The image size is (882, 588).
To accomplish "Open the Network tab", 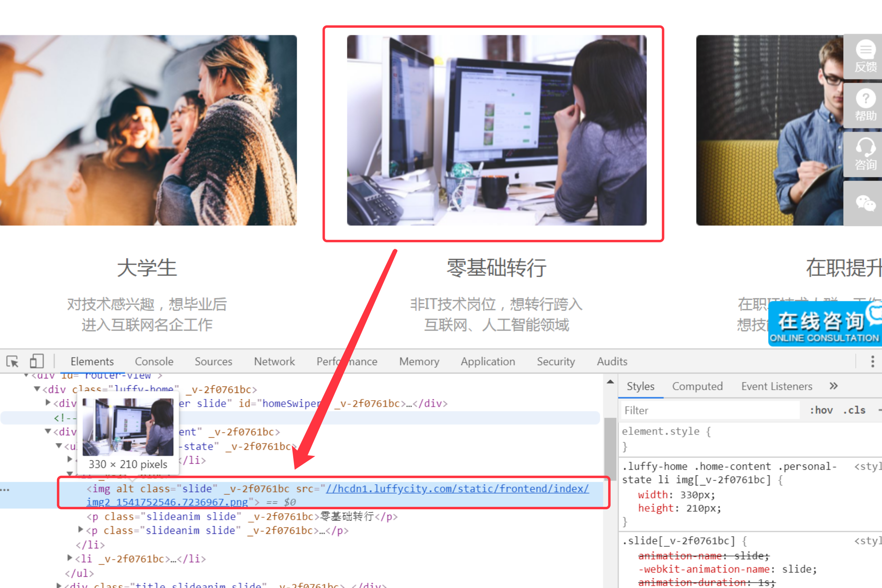I will point(274,361).
